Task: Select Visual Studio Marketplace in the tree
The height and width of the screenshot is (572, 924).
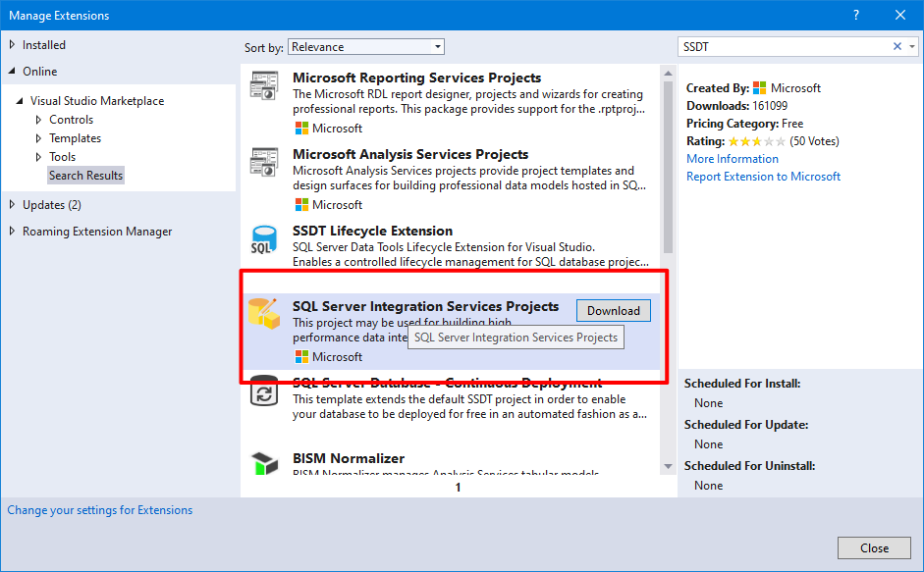Action: 97,101
